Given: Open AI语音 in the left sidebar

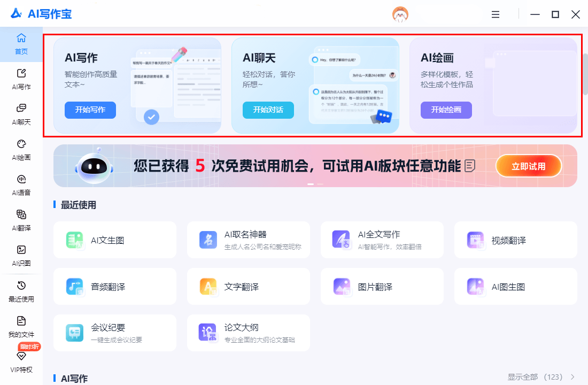Looking at the screenshot, I should [x=21, y=184].
